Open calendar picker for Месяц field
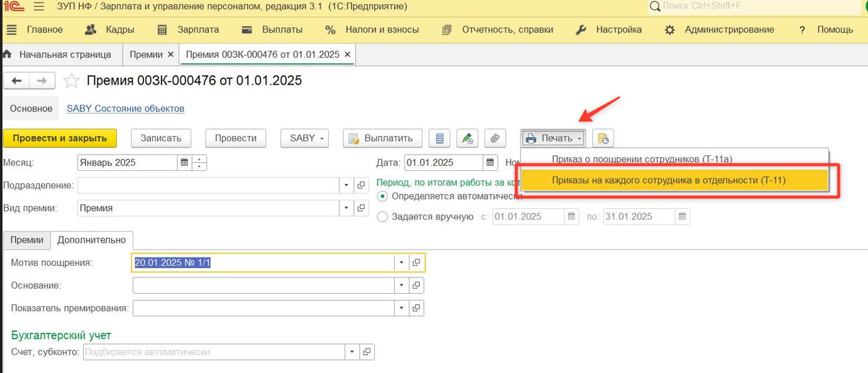Viewport: 868px width, 373px height. click(185, 163)
